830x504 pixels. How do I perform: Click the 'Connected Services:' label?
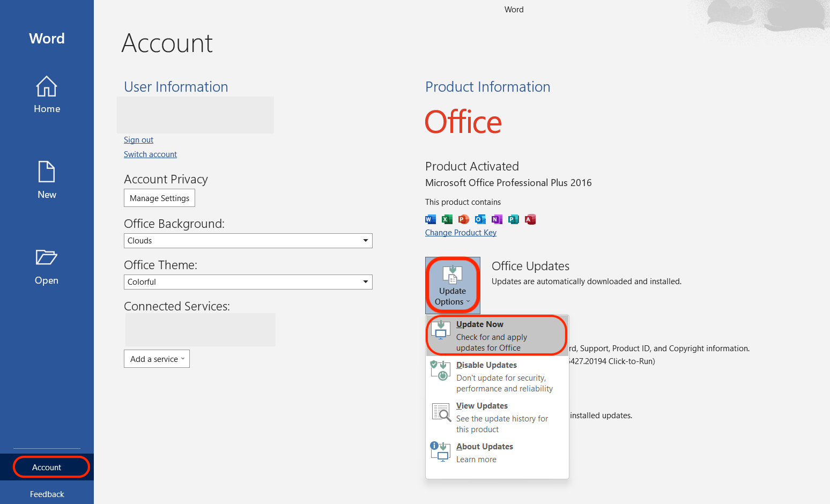click(x=177, y=306)
